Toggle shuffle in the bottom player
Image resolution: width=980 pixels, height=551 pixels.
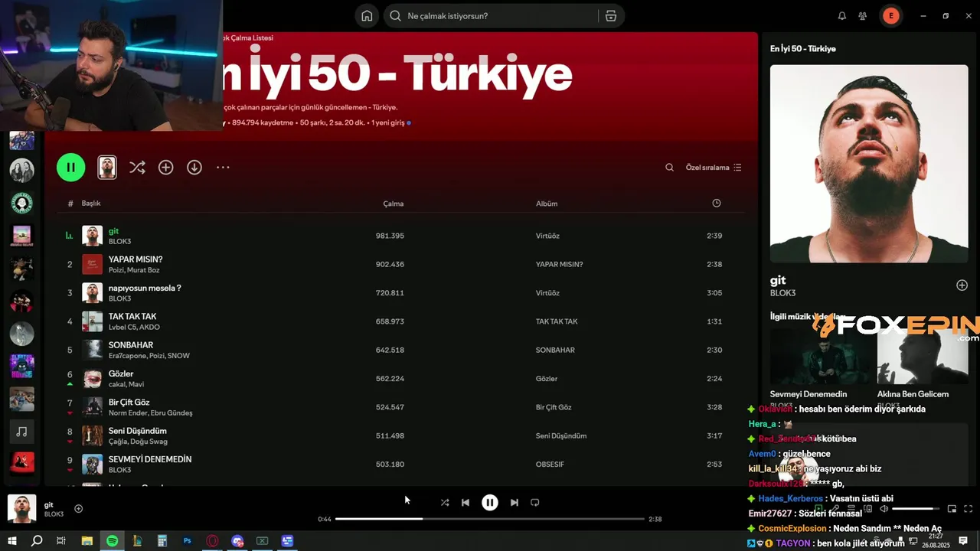click(445, 503)
